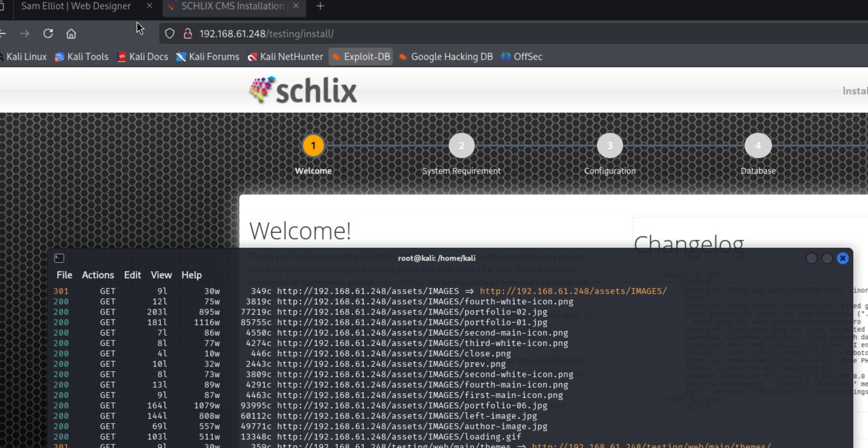
Task: Open a new browser tab
Action: (320, 6)
